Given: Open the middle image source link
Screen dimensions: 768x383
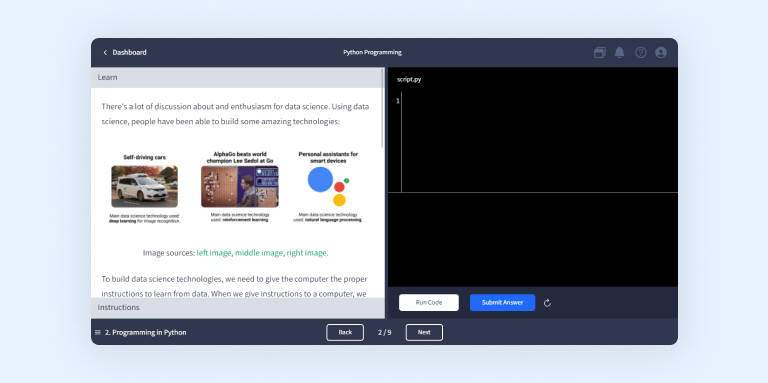Looking at the screenshot, I should [x=259, y=253].
